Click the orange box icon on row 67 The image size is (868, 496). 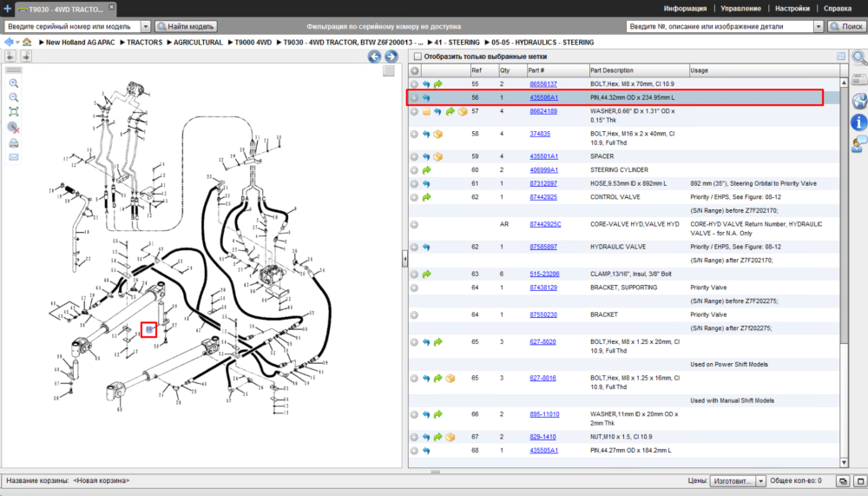450,437
